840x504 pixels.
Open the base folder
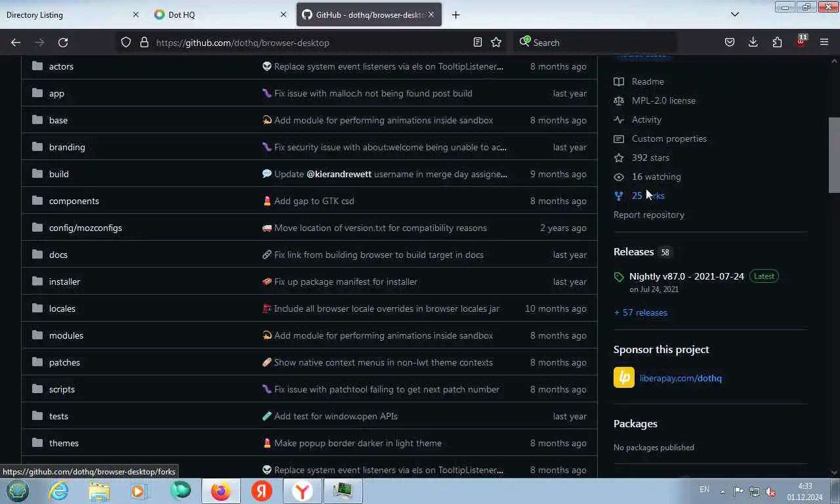(58, 120)
